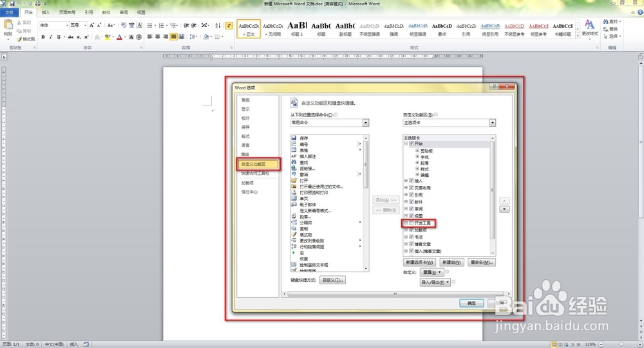Select 常规 in Word Options sidebar
This screenshot has width=644, height=348.
click(x=245, y=100)
